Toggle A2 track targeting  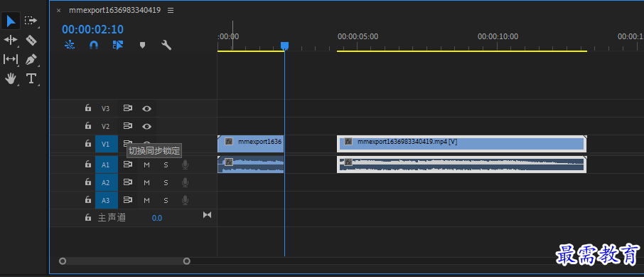106,182
